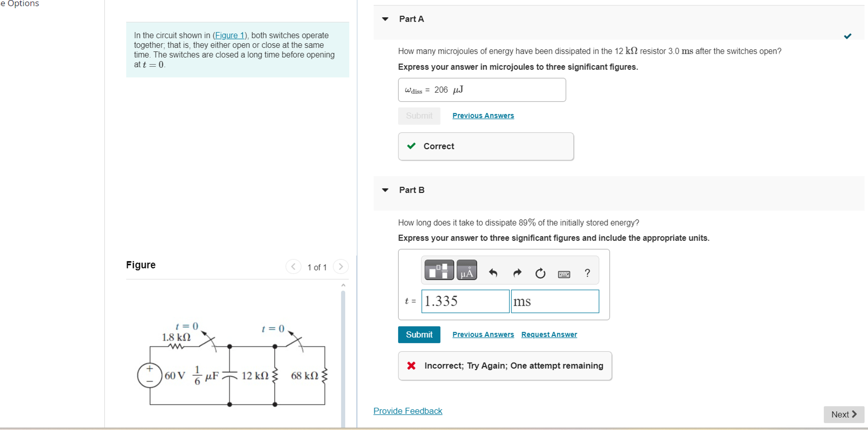Collapse the Part A section
The width and height of the screenshot is (868, 430).
(x=385, y=19)
